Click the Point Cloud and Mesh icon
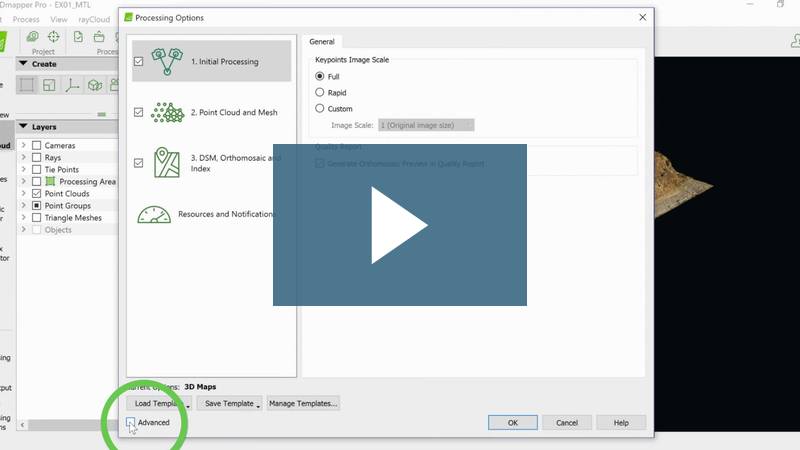Screen dimensions: 800x450 [x=167, y=112]
